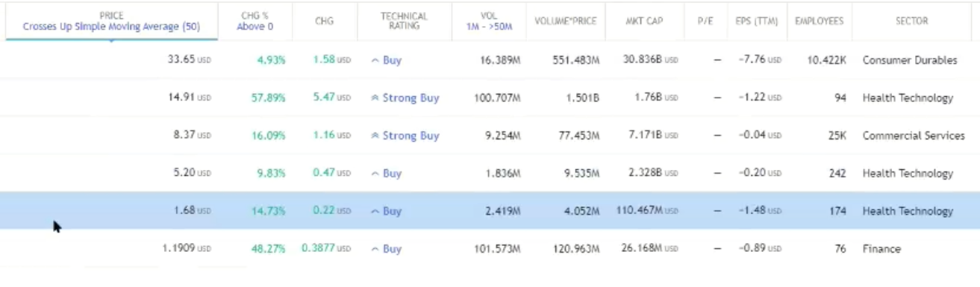
Task: Click the volume 2.419M
Action: [x=502, y=211]
